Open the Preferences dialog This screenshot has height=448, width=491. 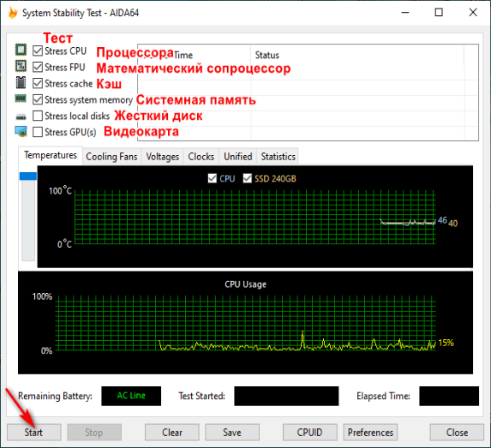[370, 433]
